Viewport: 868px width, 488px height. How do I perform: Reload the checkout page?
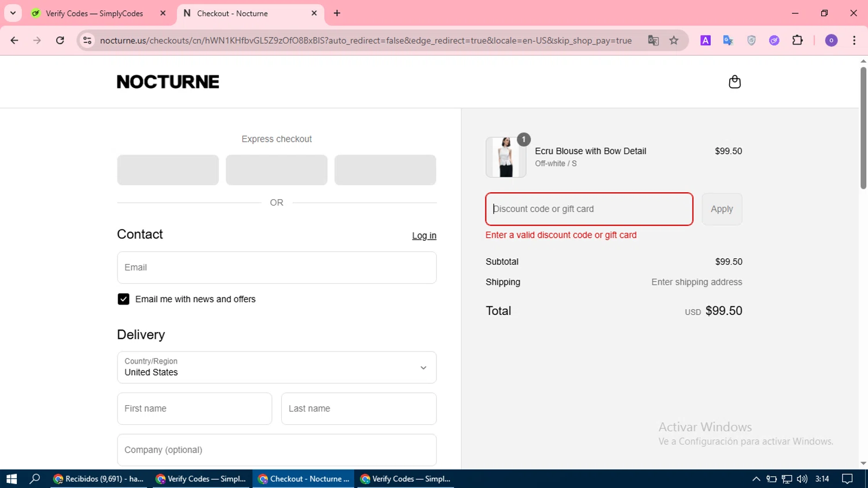click(60, 41)
